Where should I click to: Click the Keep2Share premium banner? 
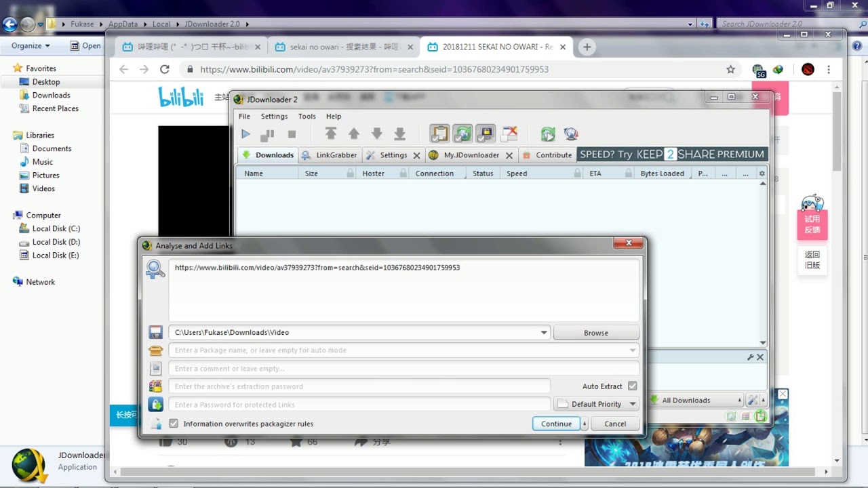pyautogui.click(x=672, y=155)
